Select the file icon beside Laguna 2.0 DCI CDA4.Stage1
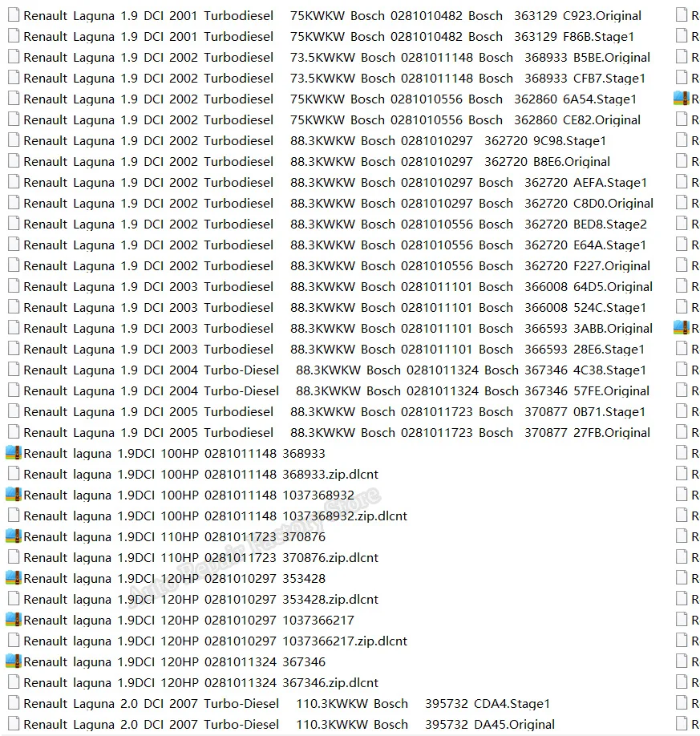The width and height of the screenshot is (700, 736). tap(14, 703)
